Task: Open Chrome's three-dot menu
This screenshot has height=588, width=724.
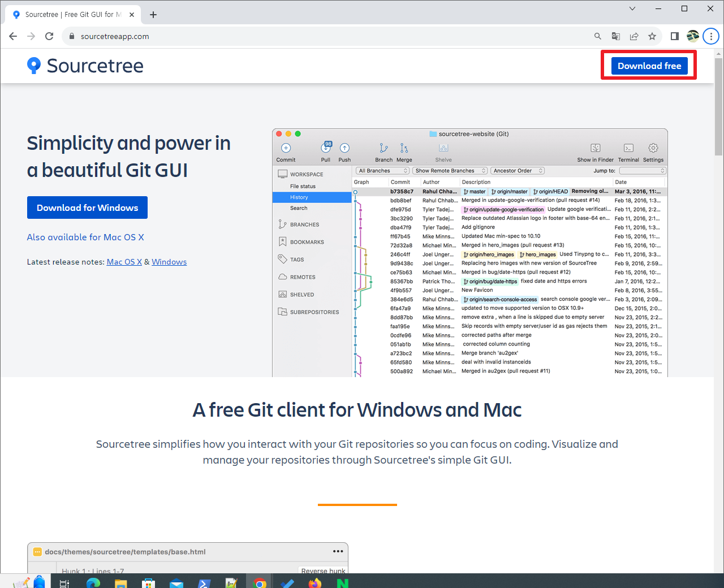Action: tap(711, 36)
